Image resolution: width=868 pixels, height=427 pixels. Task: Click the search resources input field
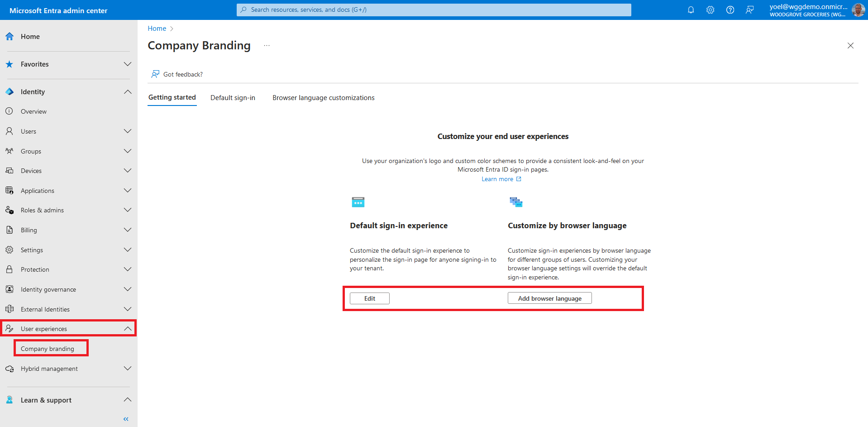tap(434, 10)
